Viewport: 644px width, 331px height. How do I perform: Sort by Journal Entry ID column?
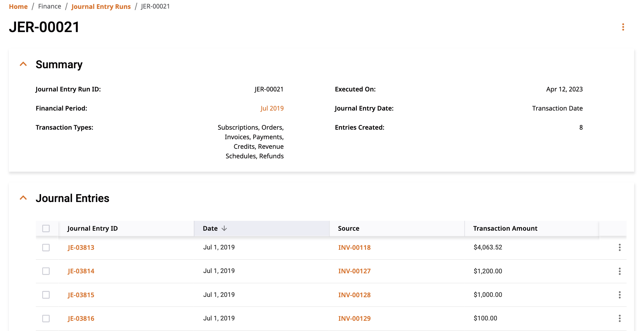[x=93, y=228]
